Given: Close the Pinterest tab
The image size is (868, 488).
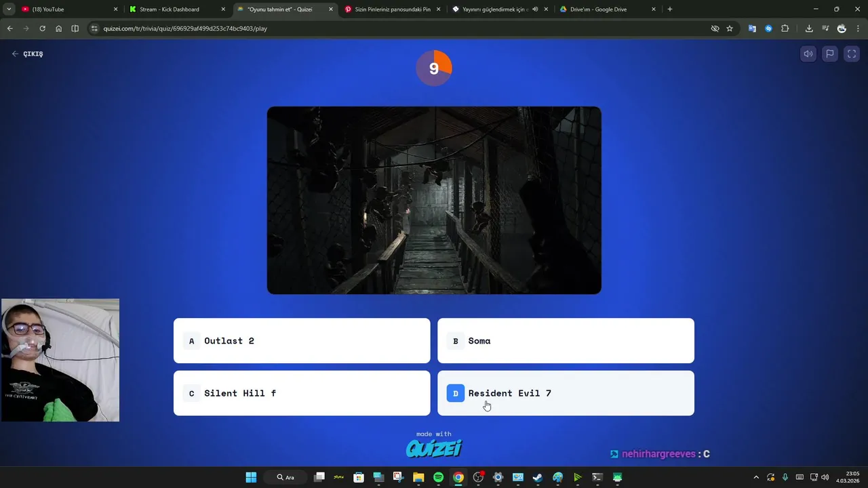Looking at the screenshot, I should pyautogui.click(x=438, y=9).
